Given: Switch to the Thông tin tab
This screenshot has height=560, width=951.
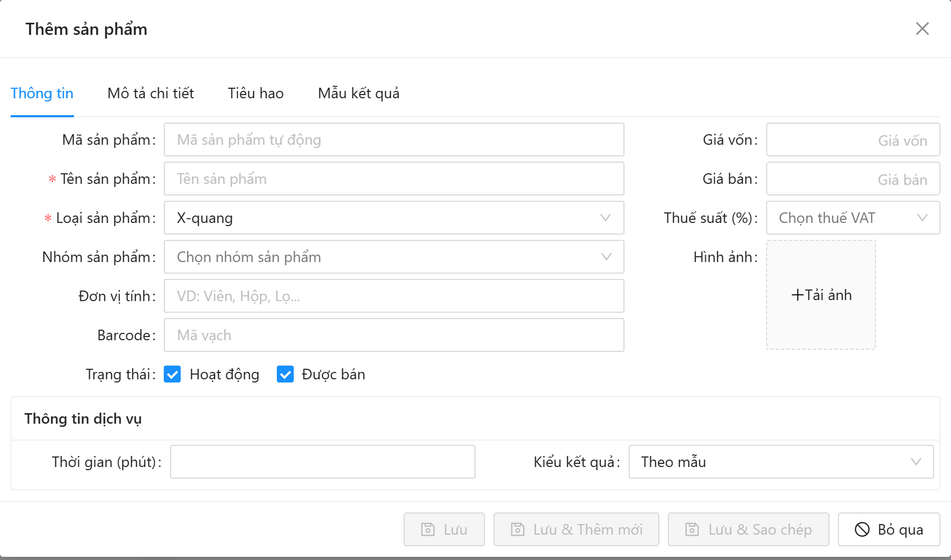Looking at the screenshot, I should pos(42,93).
